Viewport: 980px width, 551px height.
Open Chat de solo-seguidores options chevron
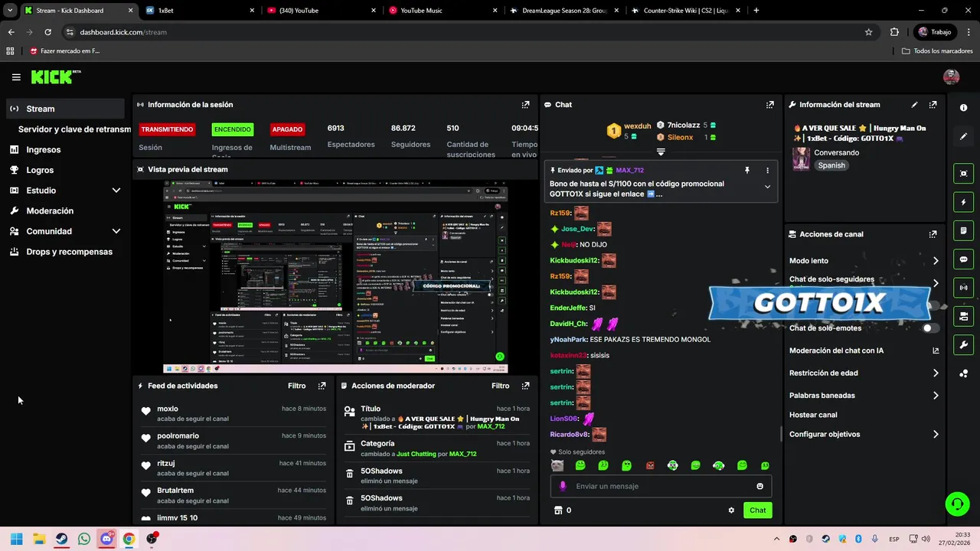click(936, 282)
